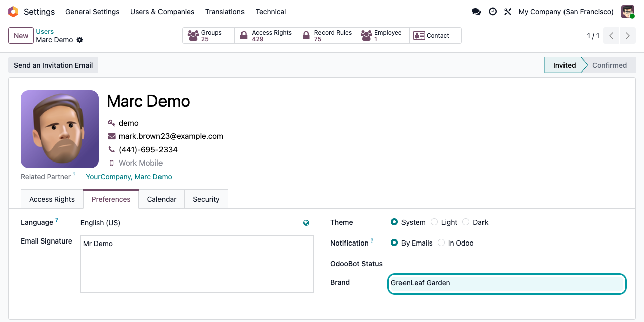644x322 pixels.
Task: Open the user avatar menu
Action: point(628,12)
